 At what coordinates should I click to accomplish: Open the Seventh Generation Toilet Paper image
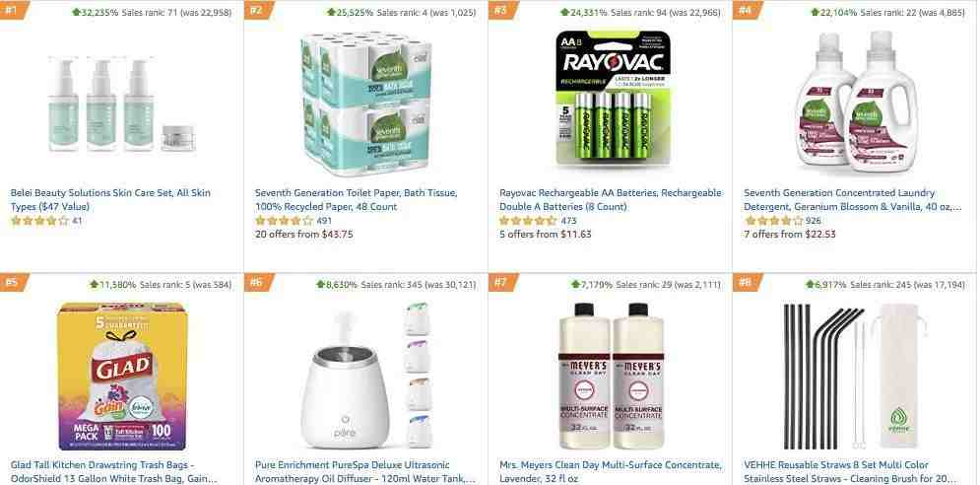point(366,104)
